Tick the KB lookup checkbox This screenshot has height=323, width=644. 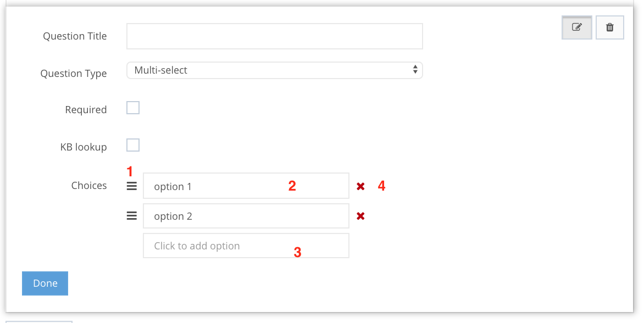tap(133, 145)
